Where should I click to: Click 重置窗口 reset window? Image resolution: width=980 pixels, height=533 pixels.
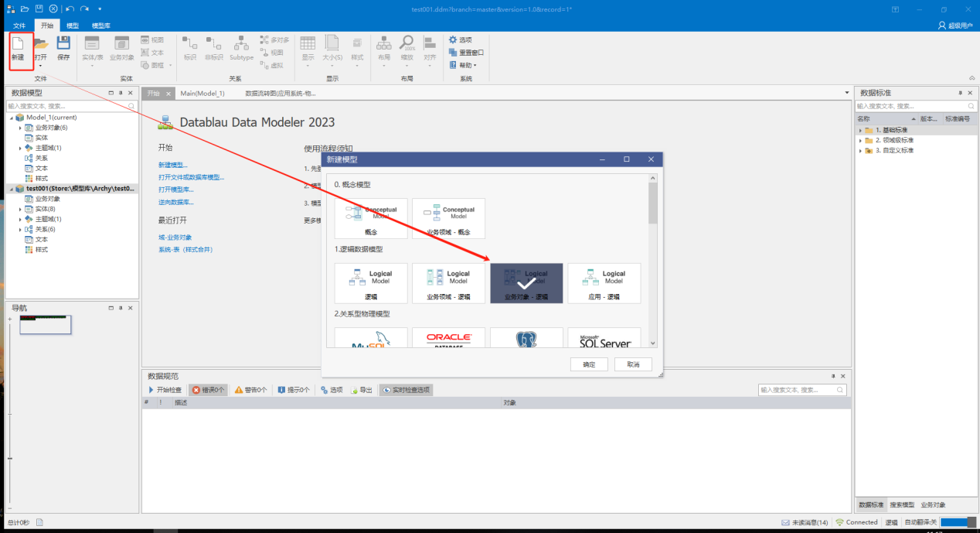click(x=466, y=53)
